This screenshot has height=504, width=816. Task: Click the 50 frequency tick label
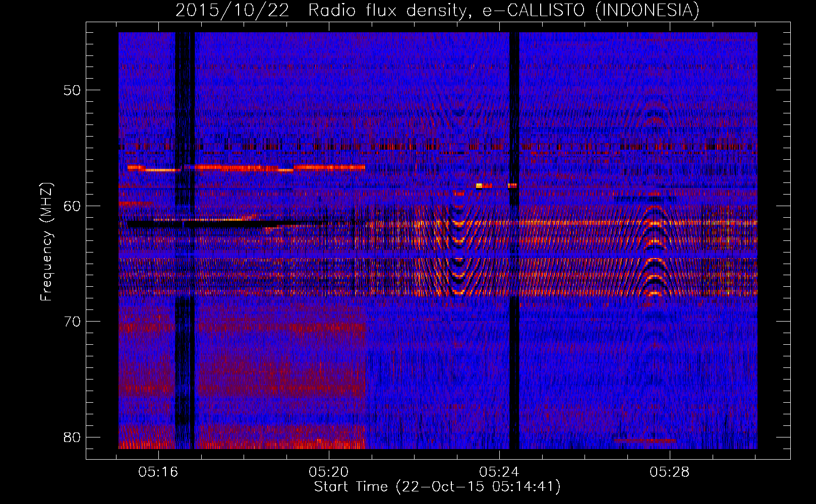[x=72, y=90]
